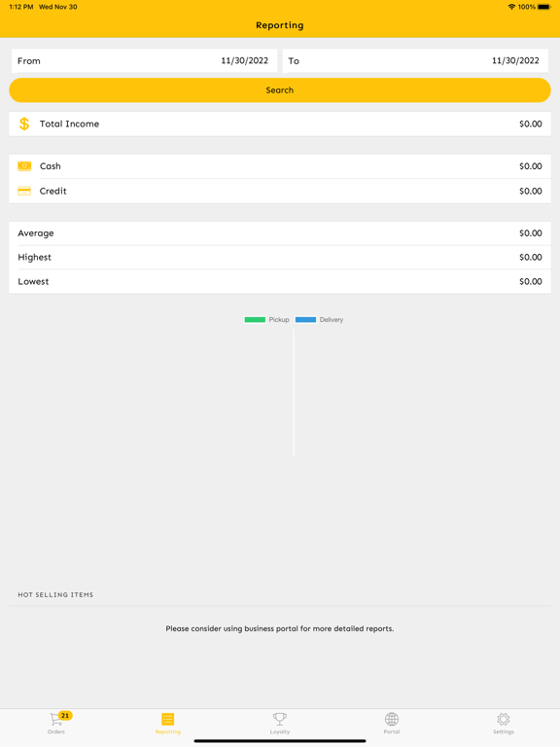Tap the Average $0.00 value
560x747 pixels.
[x=531, y=233]
